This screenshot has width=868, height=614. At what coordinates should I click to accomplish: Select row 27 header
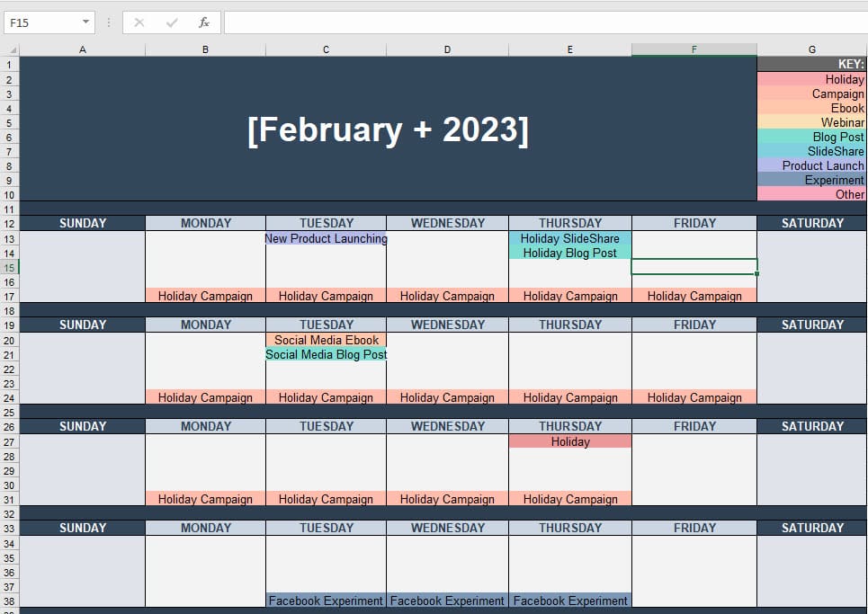tap(9, 441)
